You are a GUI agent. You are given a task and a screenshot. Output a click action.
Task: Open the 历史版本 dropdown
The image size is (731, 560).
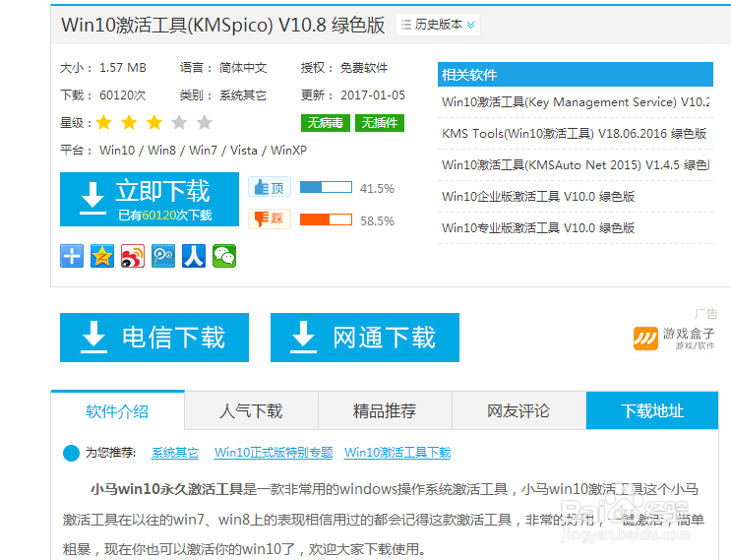point(438,25)
